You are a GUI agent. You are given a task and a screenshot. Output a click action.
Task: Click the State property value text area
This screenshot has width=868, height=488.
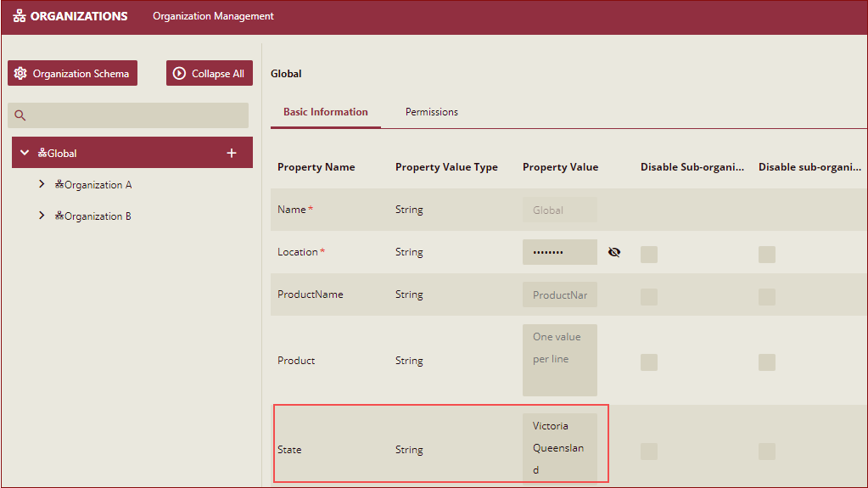click(559, 447)
